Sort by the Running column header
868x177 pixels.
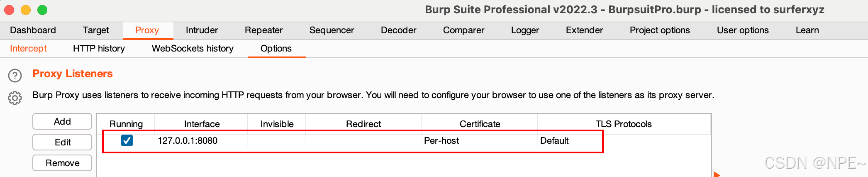(x=126, y=124)
